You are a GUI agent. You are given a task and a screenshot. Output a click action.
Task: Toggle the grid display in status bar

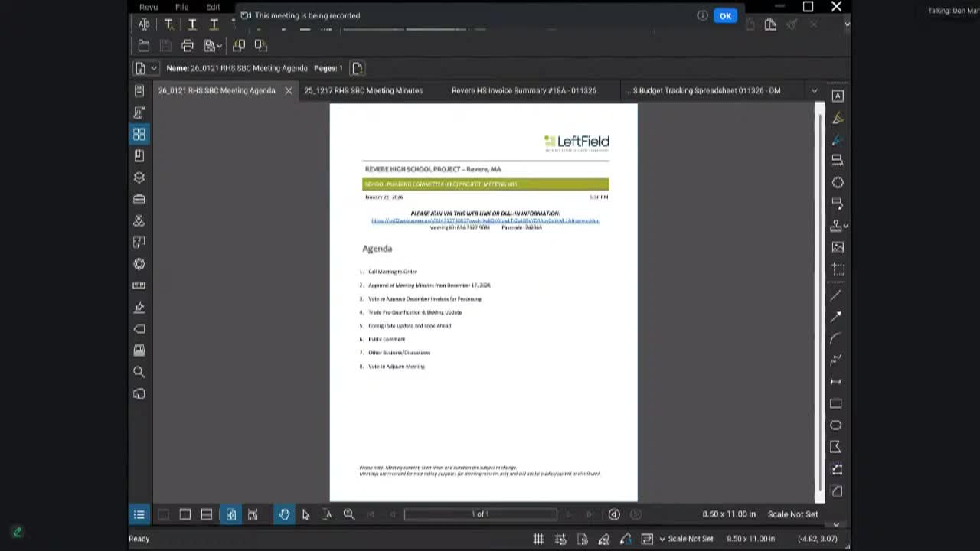coord(539,539)
